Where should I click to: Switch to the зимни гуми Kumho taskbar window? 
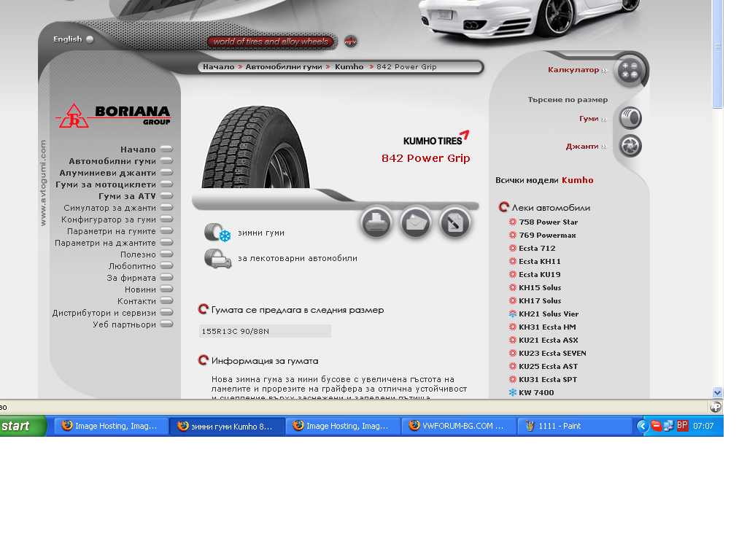(x=228, y=426)
